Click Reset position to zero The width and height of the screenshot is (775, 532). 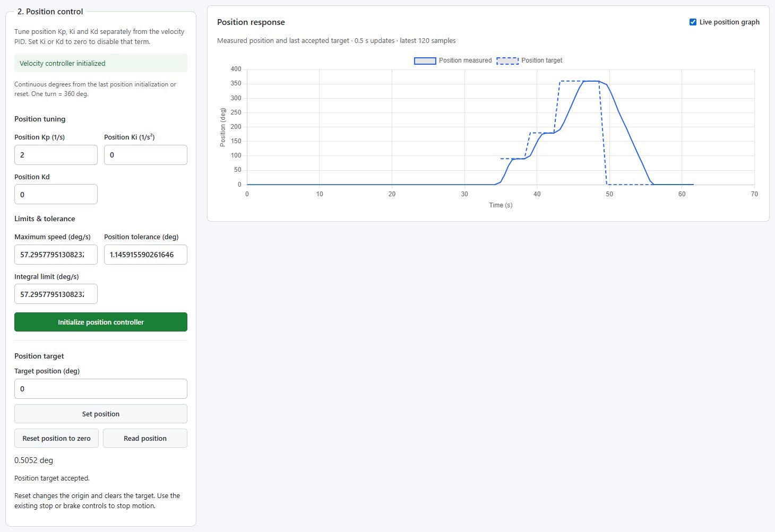[x=56, y=438]
